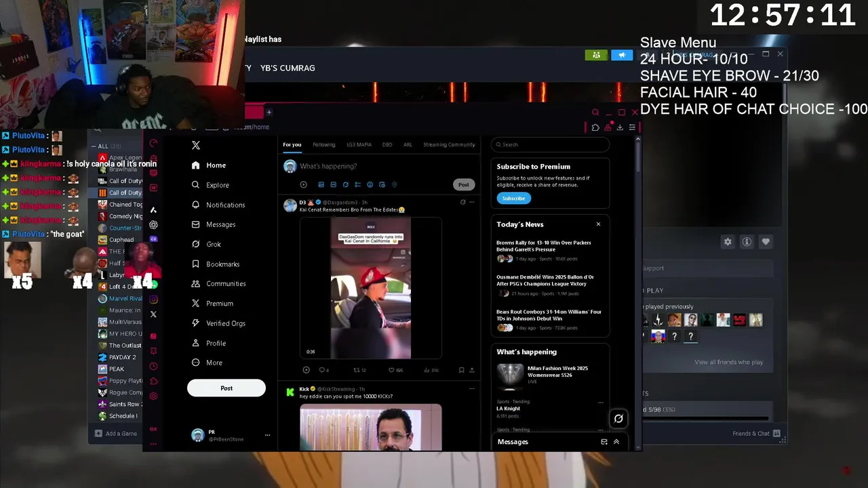Click the GIF icon in post composer
The width and height of the screenshot is (868, 488).
tap(333, 184)
